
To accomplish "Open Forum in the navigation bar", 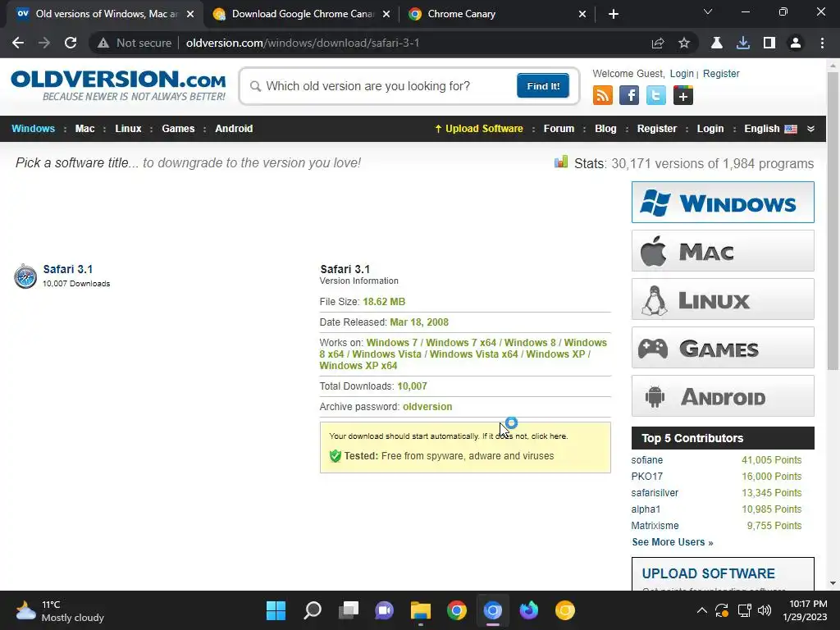I will tap(559, 129).
